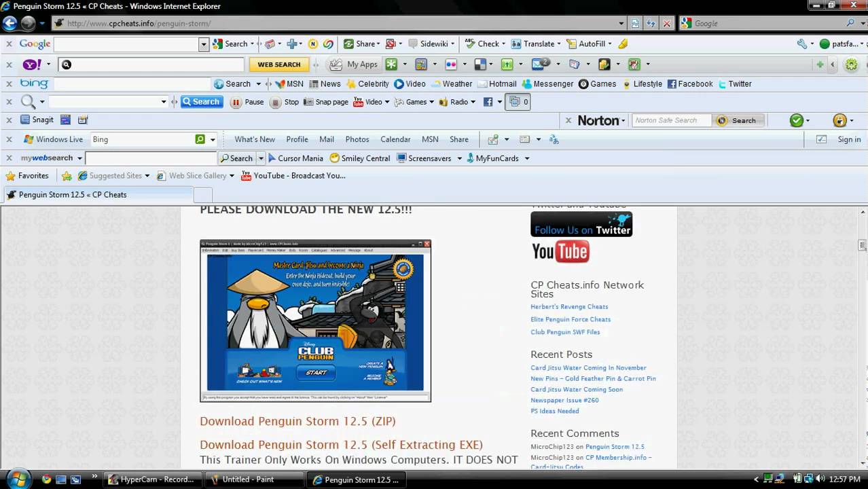Open Herbert's Revenge Cheats link
Viewport: 868px width, 489px height.
click(x=569, y=306)
